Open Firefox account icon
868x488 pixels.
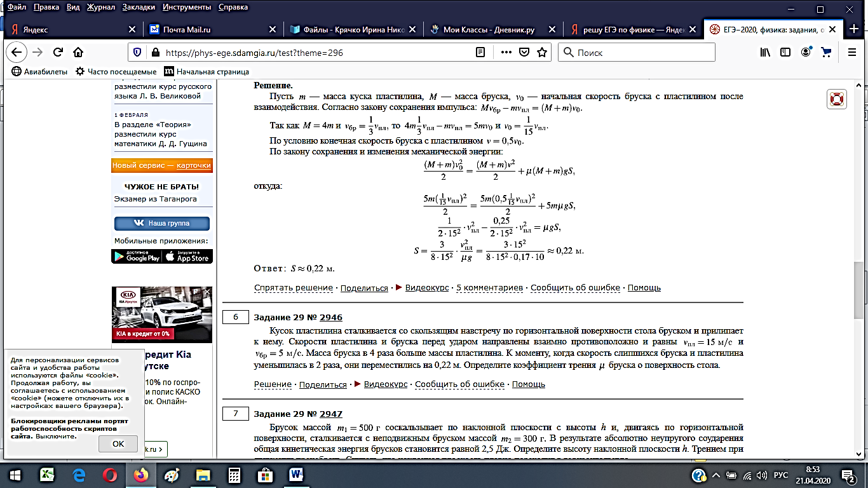pyautogui.click(x=806, y=53)
